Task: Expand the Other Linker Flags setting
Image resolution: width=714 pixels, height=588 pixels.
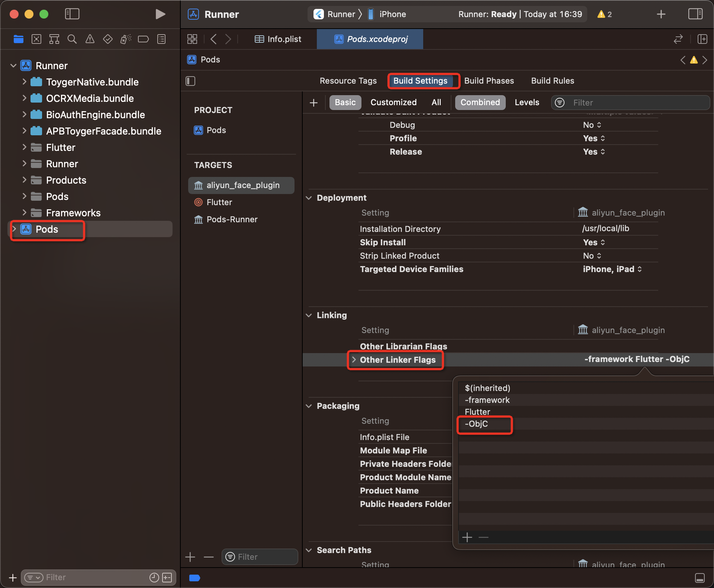Action: coord(354,360)
